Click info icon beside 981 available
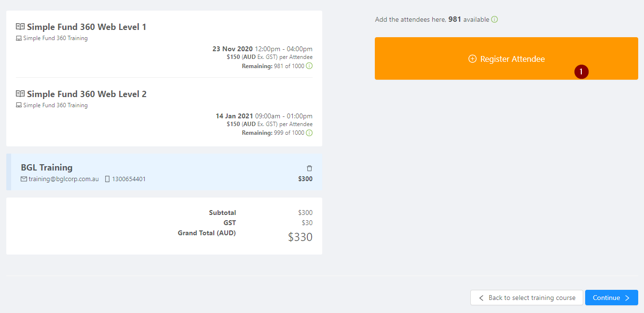The height and width of the screenshot is (313, 644). point(494,20)
